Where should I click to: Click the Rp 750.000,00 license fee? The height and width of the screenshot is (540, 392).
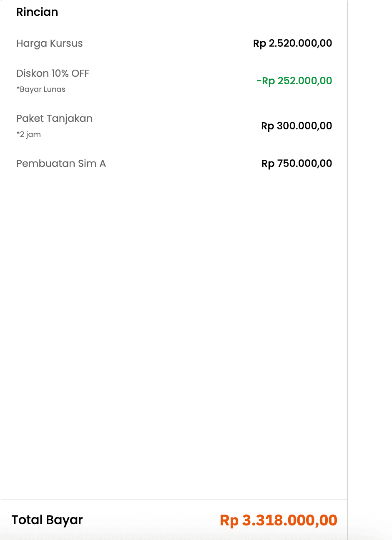point(297,164)
